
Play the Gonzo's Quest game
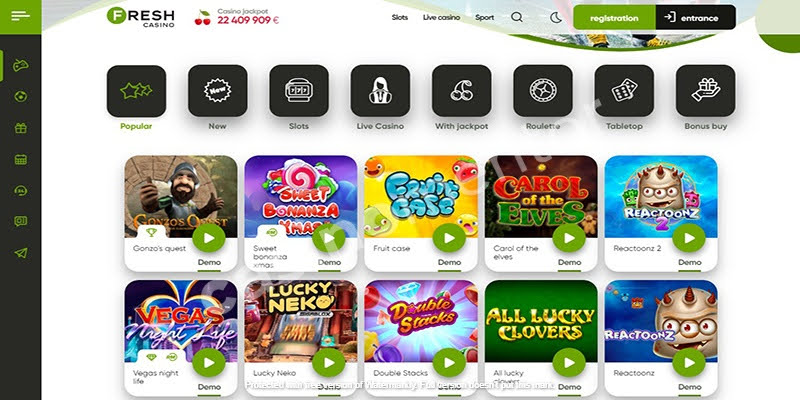[x=209, y=238]
